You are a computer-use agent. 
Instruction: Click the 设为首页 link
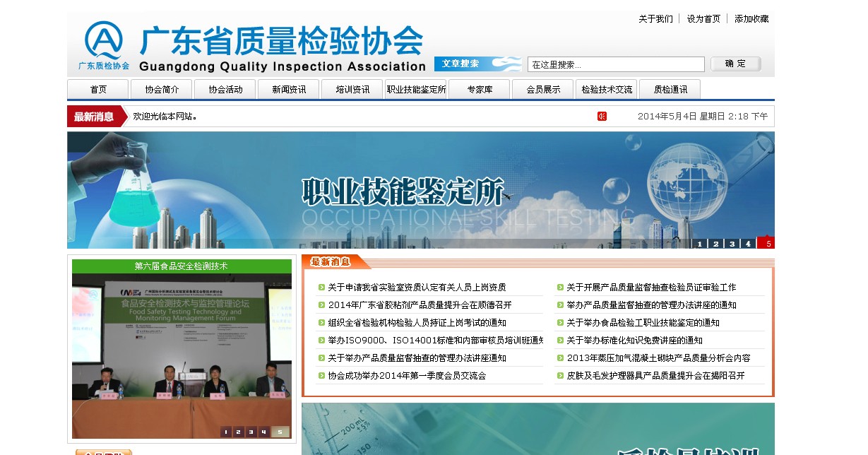(x=703, y=19)
